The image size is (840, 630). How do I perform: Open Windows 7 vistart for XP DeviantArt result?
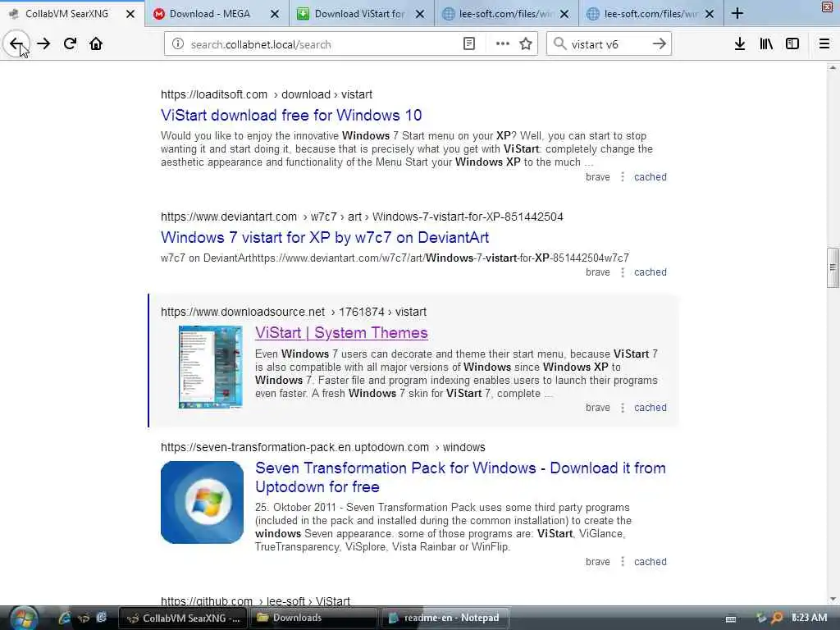[325, 237]
